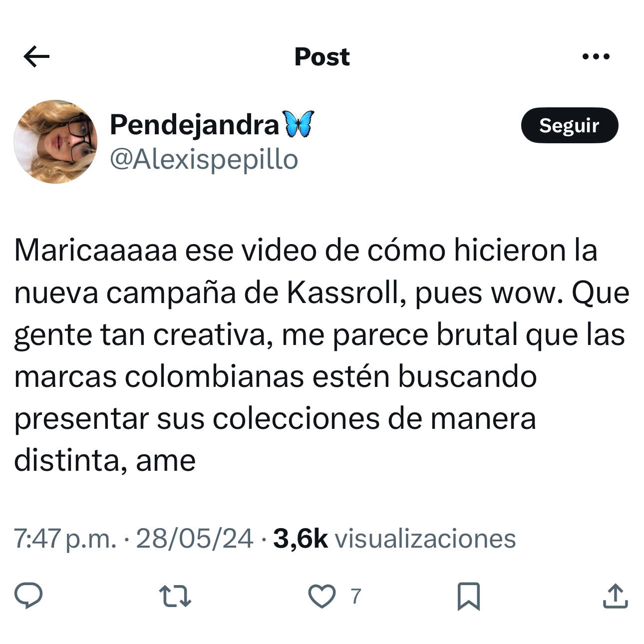Viewport: 644px width, 644px height.
Task: Click the tweet's last line 'distinta, ame'
Action: (x=105, y=461)
